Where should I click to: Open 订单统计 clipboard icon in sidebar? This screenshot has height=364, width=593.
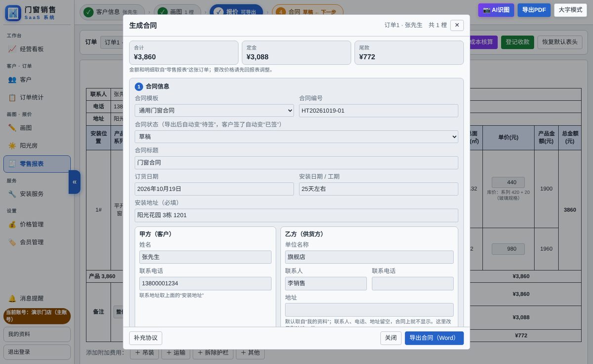[12, 97]
